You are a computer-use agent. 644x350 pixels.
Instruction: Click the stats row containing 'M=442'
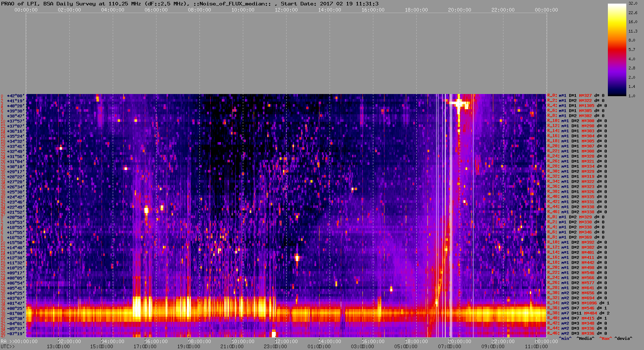point(577,263)
